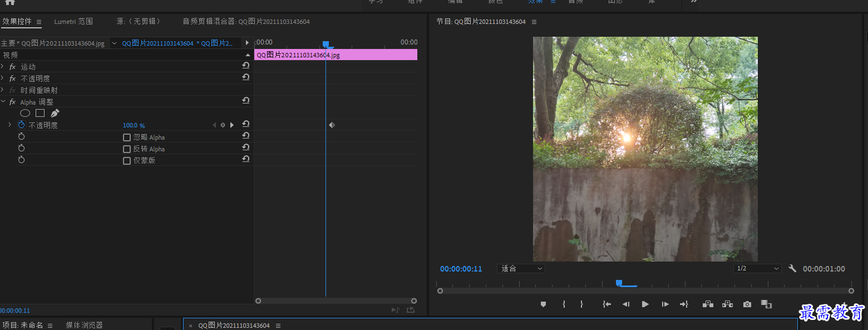
Task: Switch to 源:(无剪辑) tab
Action: click(139, 22)
